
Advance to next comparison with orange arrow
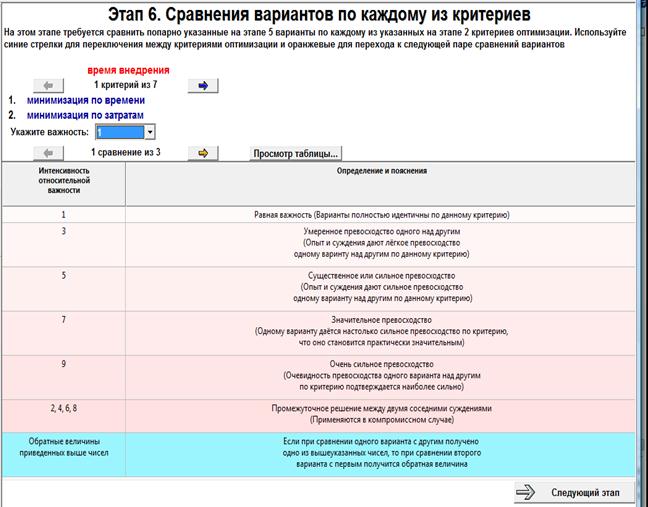pyautogui.click(x=203, y=153)
